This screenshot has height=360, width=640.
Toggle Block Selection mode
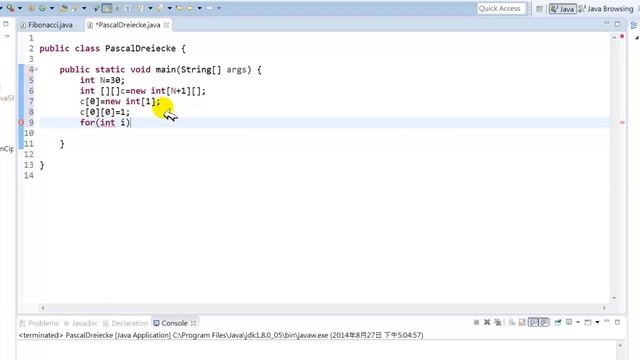[117, 8]
